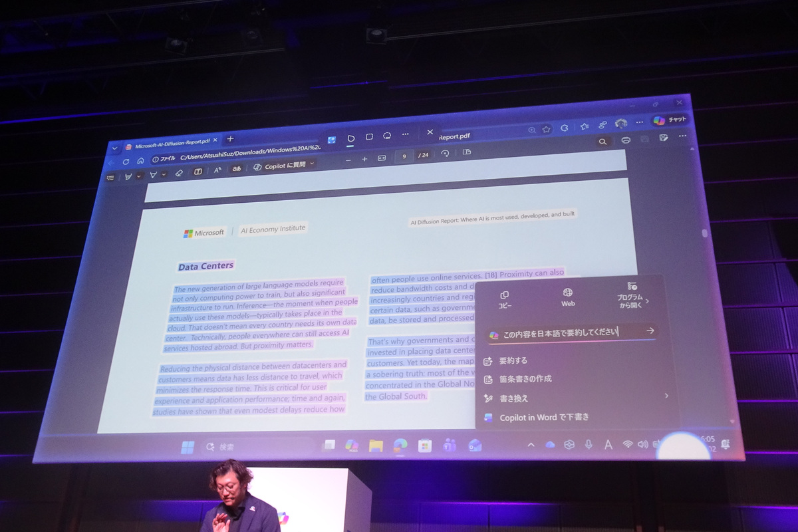Choose 箇条書きの作成 from the popup menu
798x532 pixels.
[x=519, y=379]
